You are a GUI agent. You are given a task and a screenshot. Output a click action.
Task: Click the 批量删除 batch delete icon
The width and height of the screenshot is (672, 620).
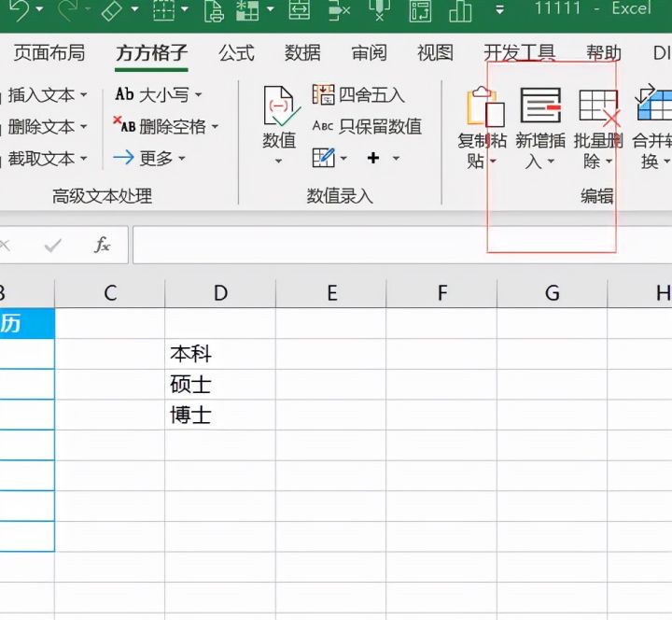(599, 107)
